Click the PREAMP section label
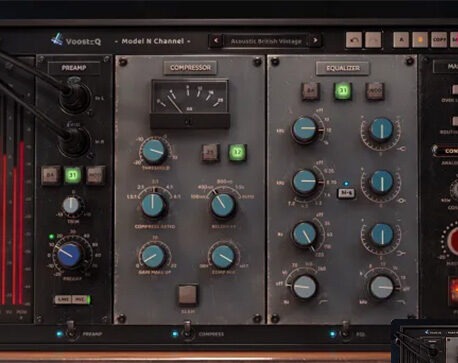Viewport: 458px width, 363px height. (74, 68)
